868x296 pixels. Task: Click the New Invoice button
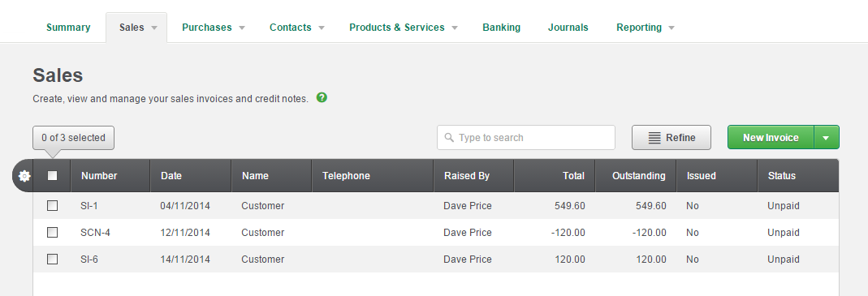[771, 137]
